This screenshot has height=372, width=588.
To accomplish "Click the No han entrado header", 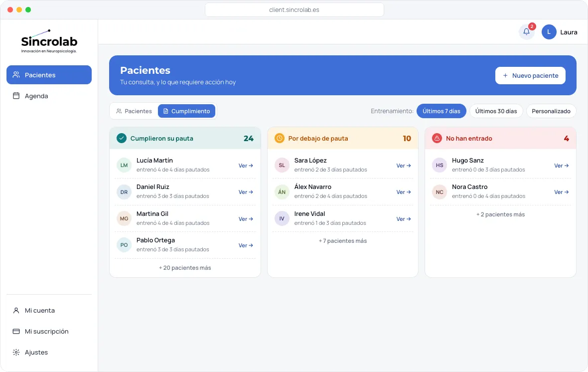I will (x=501, y=138).
